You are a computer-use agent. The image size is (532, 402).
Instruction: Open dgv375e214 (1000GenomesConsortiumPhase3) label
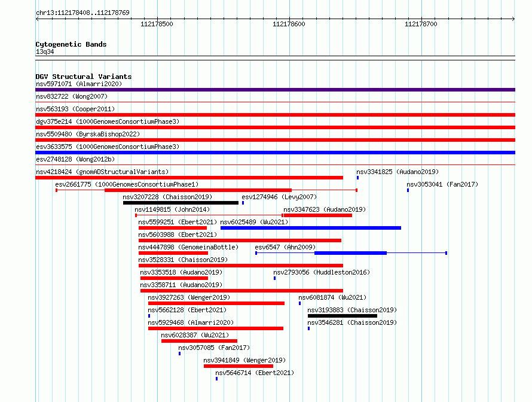[108, 121]
